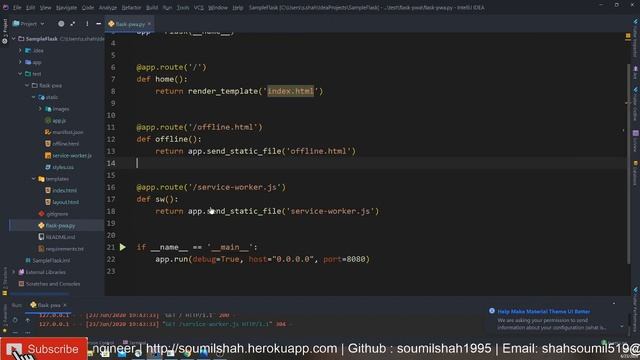Click '/offline.html' route decorator on line 11

tap(199, 127)
